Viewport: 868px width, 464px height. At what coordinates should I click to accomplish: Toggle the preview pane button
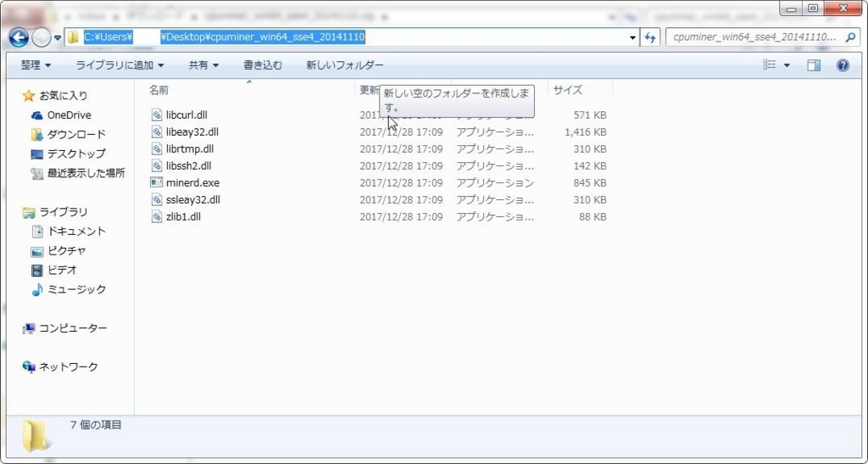click(x=814, y=65)
